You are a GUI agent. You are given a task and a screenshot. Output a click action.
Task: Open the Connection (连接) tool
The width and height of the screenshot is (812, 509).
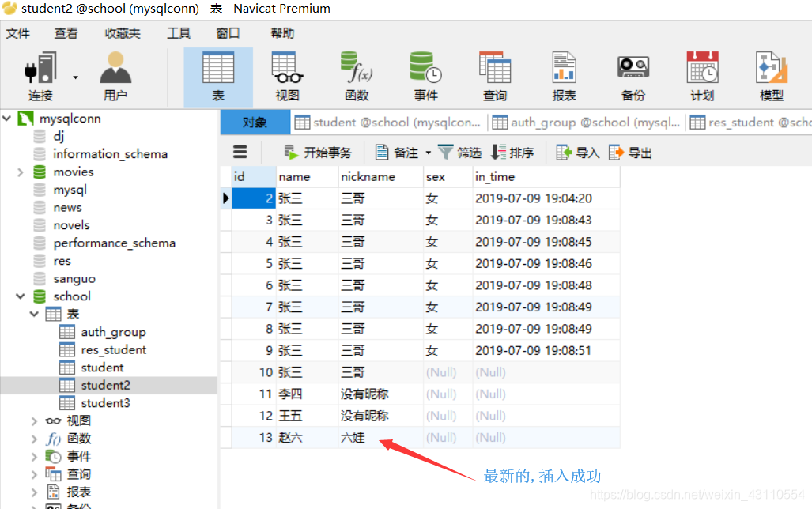(x=40, y=77)
